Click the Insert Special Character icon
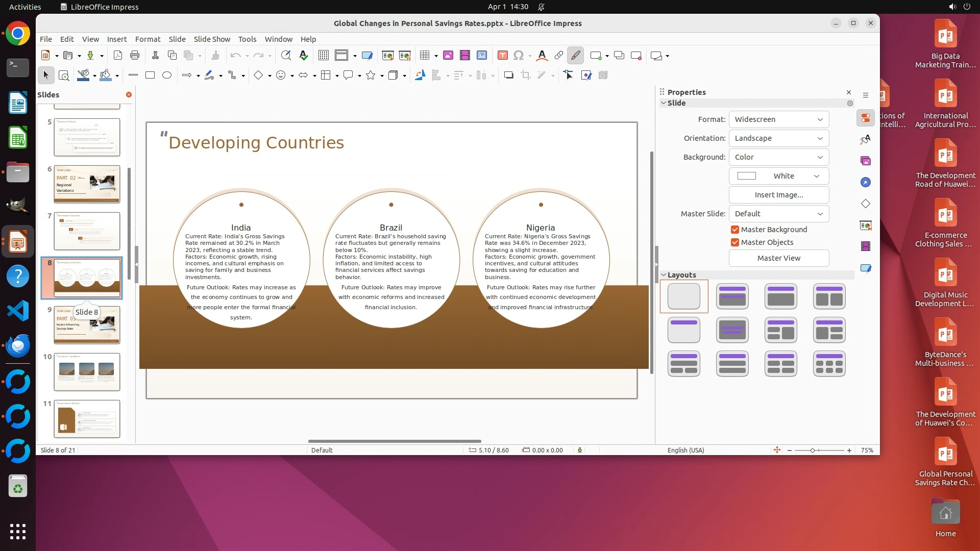The image size is (980, 551). (x=519, y=56)
